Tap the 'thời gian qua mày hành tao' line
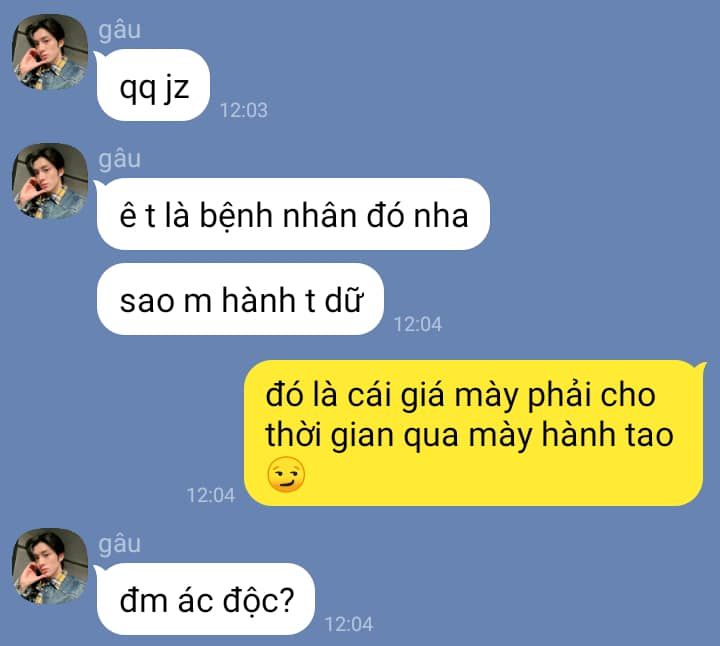The image size is (720, 646). click(469, 435)
